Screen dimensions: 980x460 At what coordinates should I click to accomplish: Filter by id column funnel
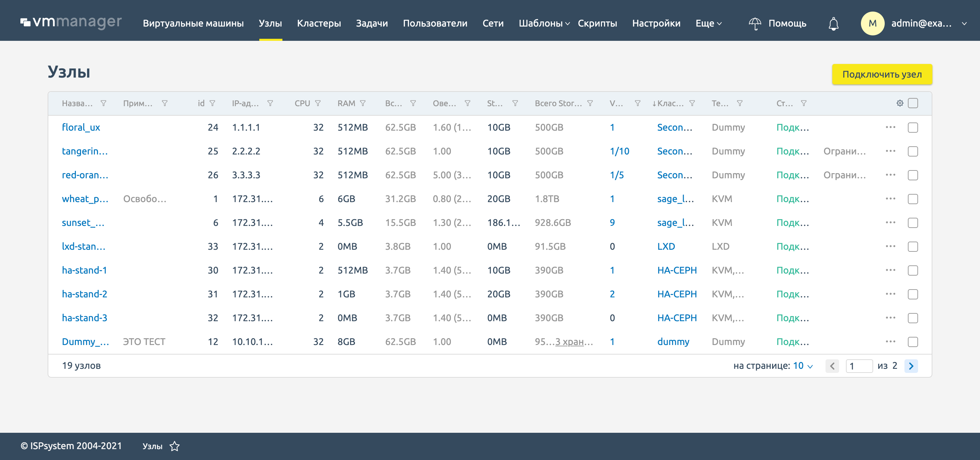tap(213, 103)
